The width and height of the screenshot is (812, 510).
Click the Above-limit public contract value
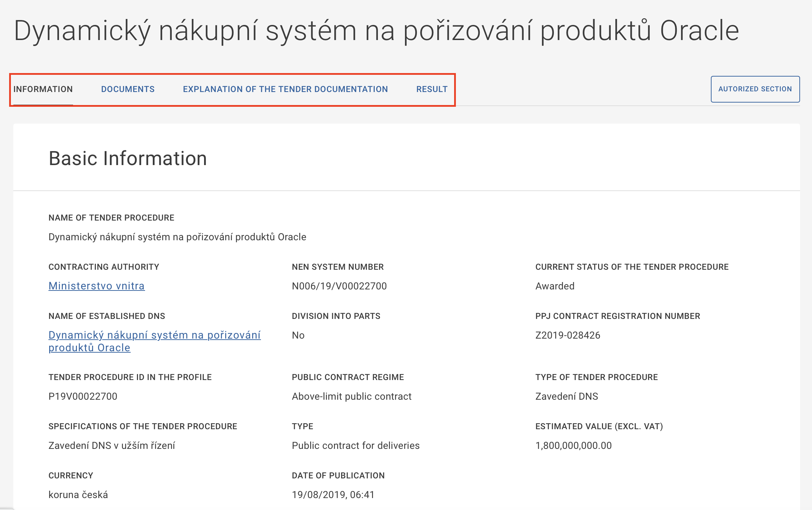coord(352,397)
